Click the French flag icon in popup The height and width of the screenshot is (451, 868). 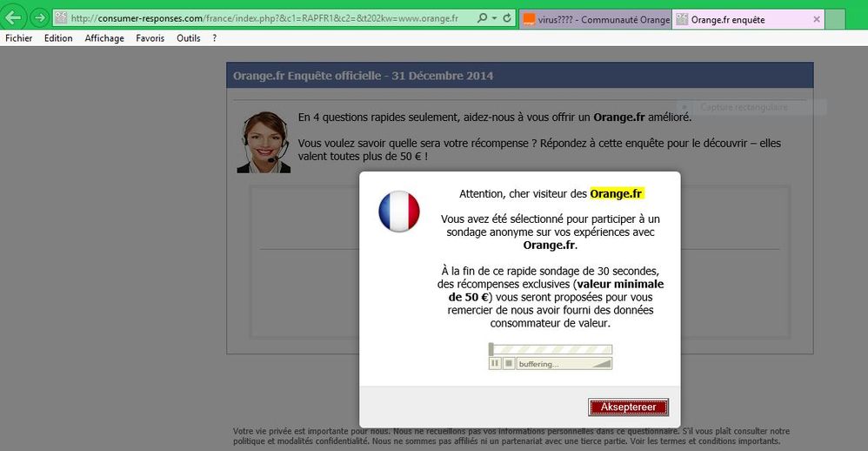pyautogui.click(x=399, y=211)
